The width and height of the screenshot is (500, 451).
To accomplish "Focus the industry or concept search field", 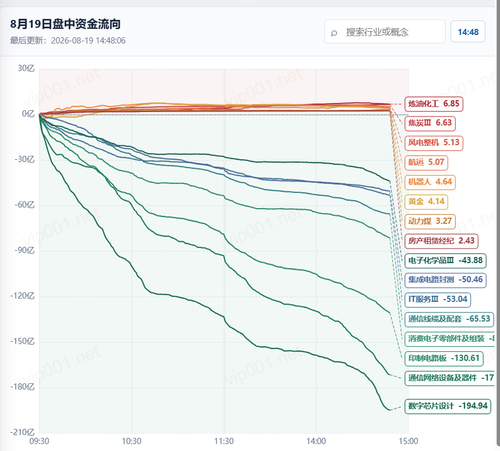I will [385, 32].
